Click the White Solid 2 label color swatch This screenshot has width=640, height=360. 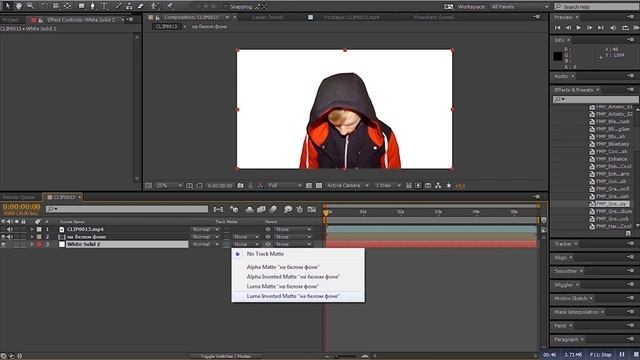coord(39,244)
